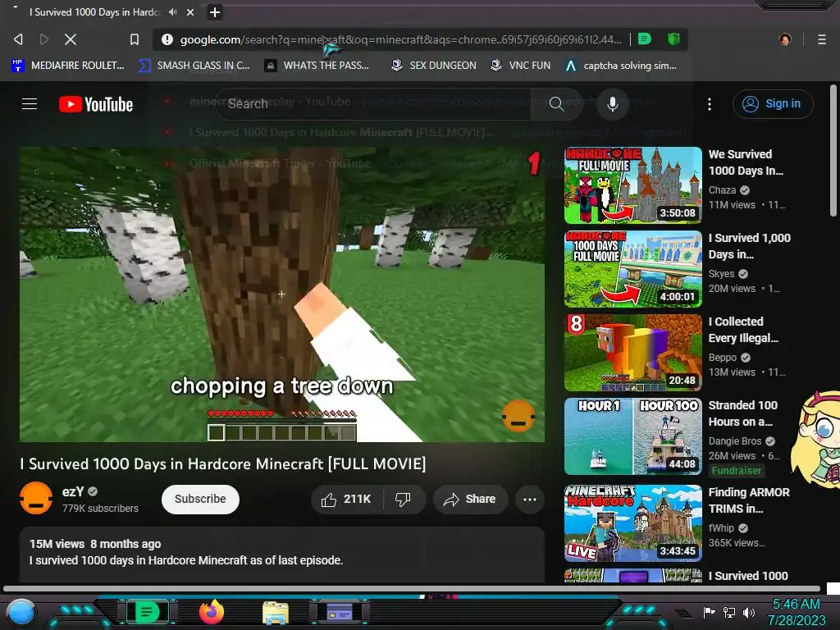This screenshot has height=630, width=840.
Task: Open File Explorer from the taskbar
Action: pyautogui.click(x=276, y=613)
